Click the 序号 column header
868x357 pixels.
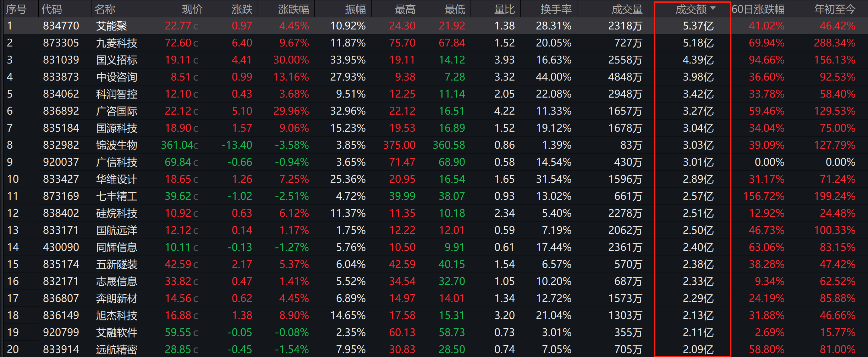point(16,9)
